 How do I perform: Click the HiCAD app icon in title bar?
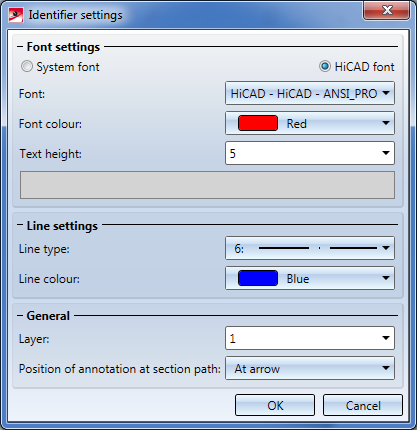tap(16, 15)
